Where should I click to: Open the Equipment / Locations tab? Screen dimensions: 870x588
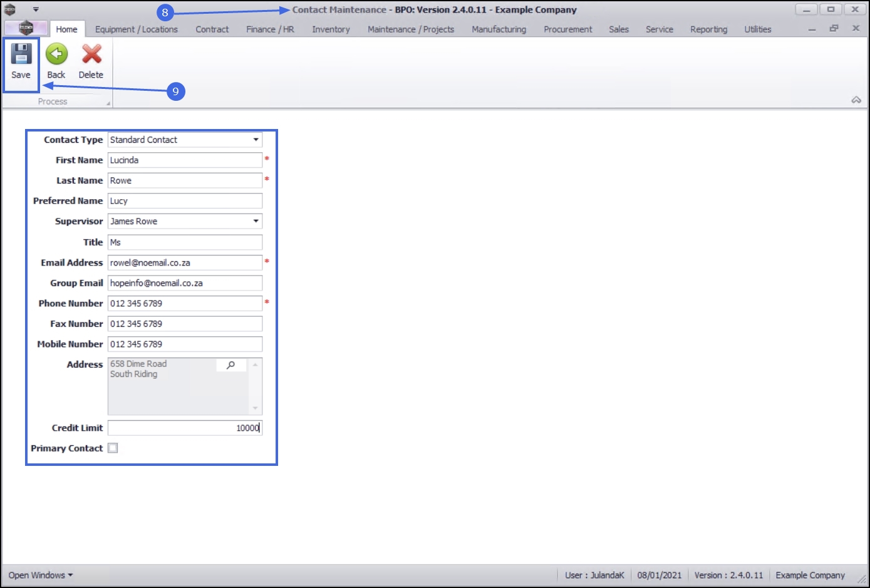pos(137,29)
